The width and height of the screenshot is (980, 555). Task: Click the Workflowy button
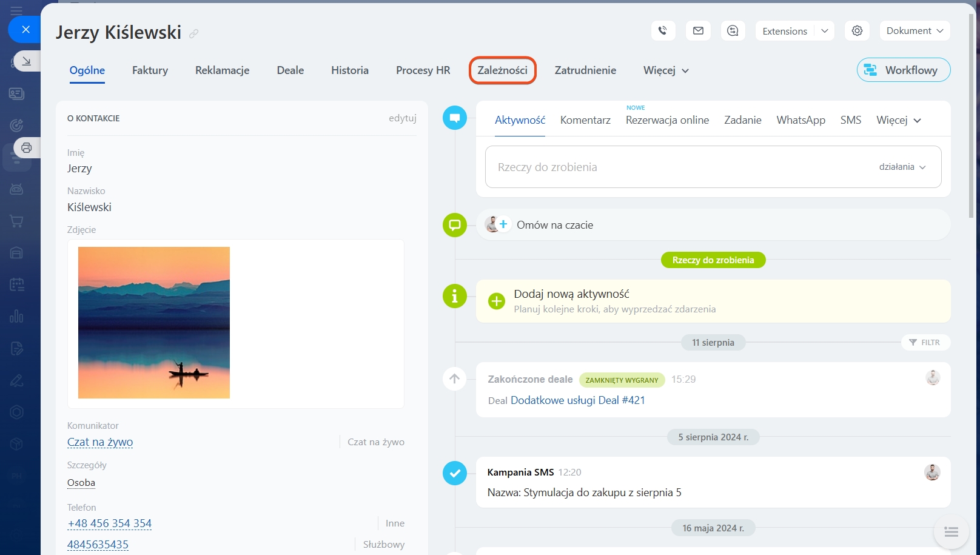coord(904,70)
